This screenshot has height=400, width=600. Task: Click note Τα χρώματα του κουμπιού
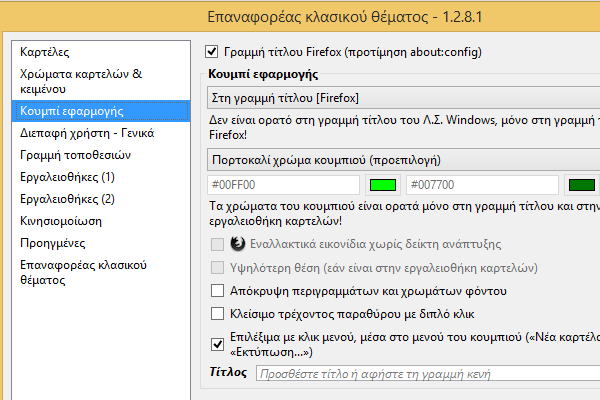(x=404, y=214)
